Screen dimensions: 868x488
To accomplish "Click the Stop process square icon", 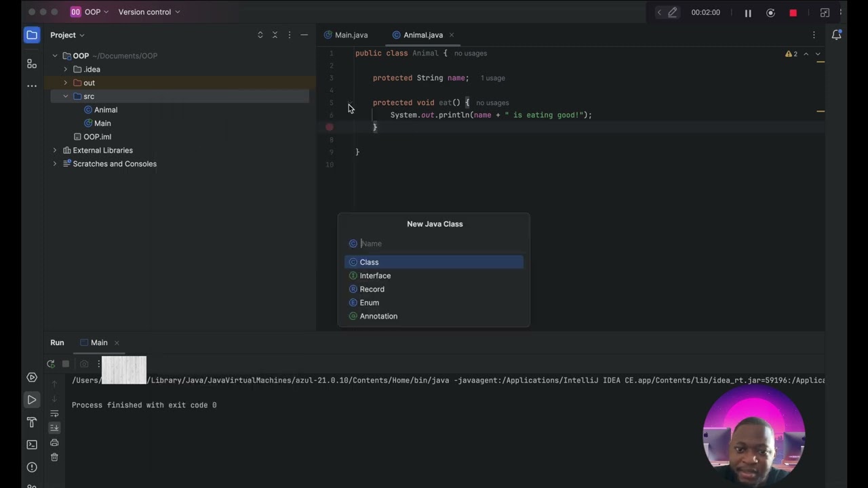I will (66, 364).
